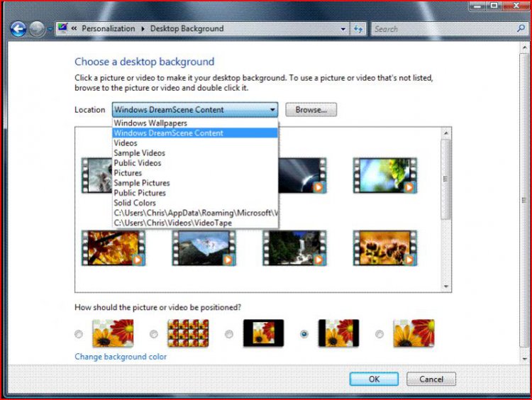Select the dark flowers on yellow video
Image resolution: width=532 pixels, height=400 pixels.
coord(384,248)
